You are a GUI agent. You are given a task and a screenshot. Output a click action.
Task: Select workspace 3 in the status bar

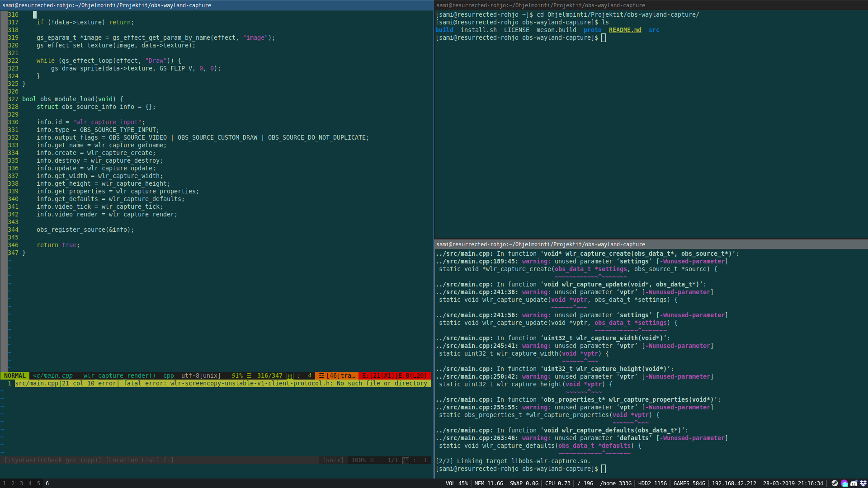(21, 483)
